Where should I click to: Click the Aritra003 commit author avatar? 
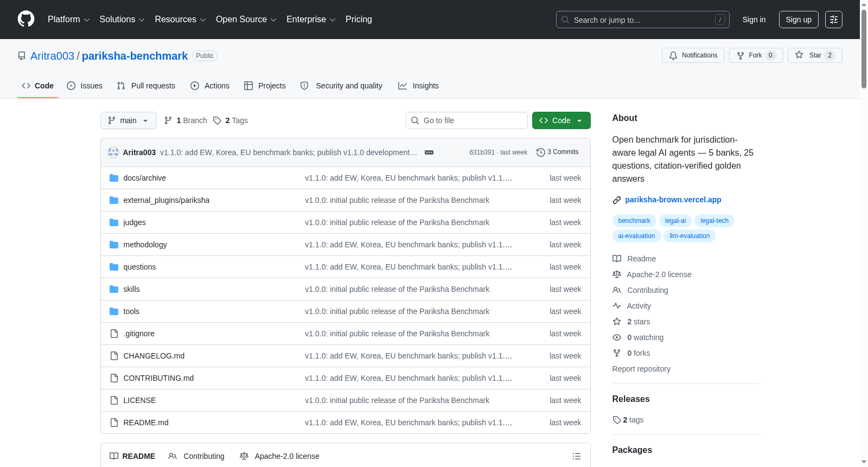[x=113, y=152]
